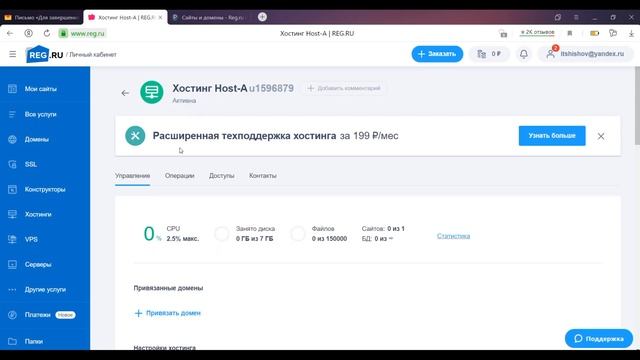640x360 pixels.
Task: Click the Папки folder icon
Action: coord(12,341)
